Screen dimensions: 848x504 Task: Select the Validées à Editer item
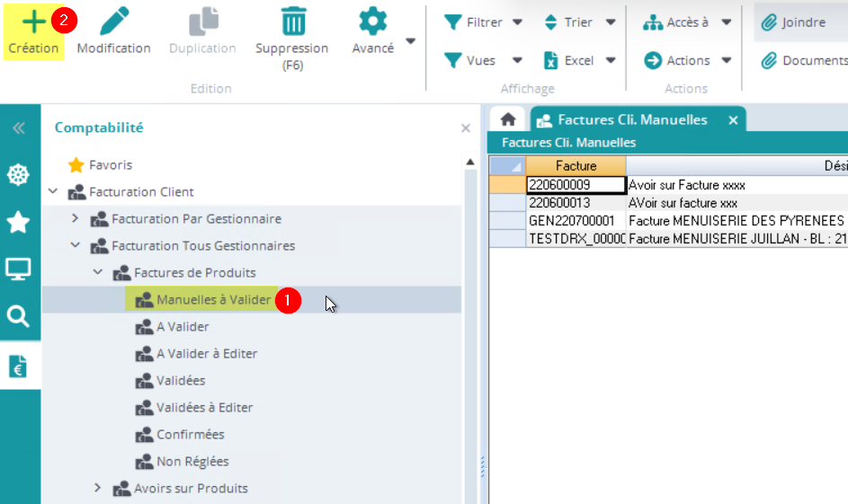204,407
